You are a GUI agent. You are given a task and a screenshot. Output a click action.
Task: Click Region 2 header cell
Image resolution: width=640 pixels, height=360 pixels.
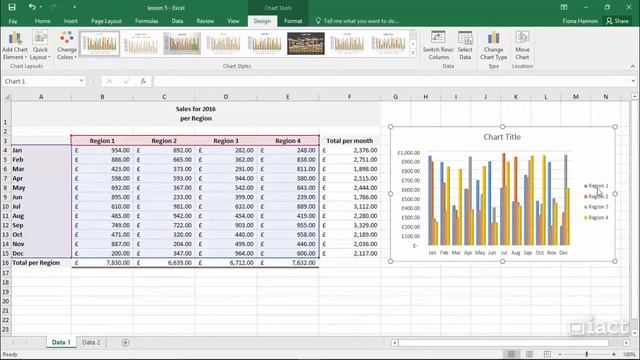tap(164, 140)
